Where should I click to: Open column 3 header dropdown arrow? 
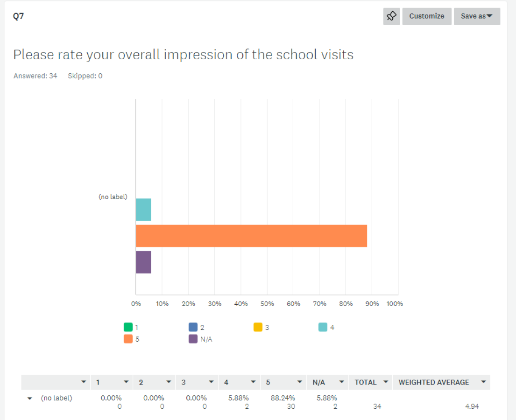click(211, 382)
